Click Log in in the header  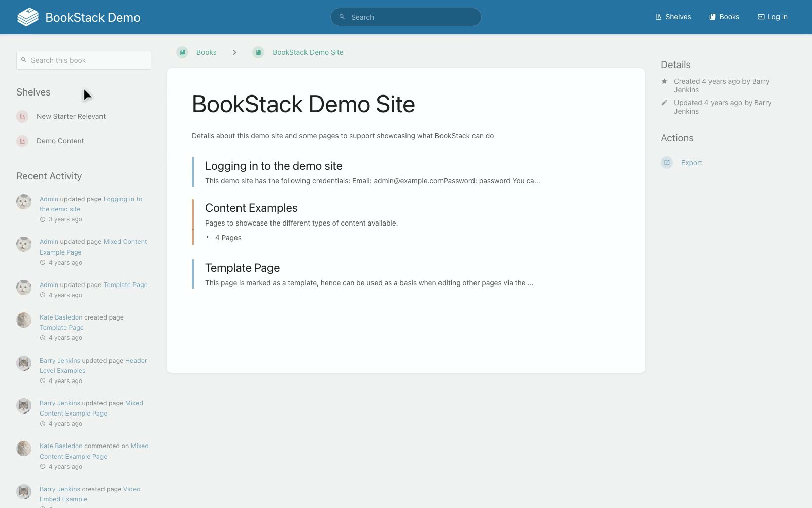point(772,17)
